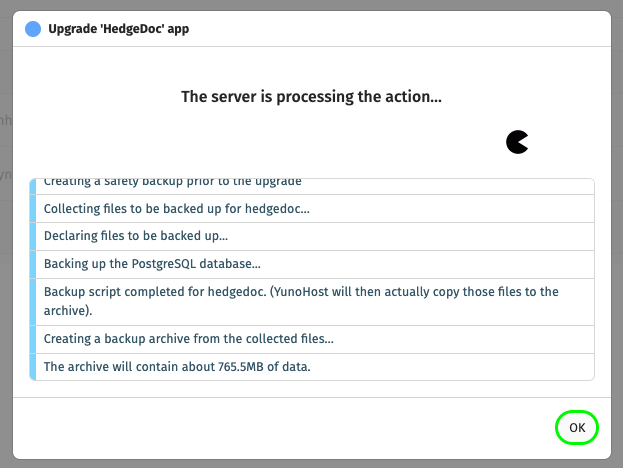Image resolution: width=623 pixels, height=468 pixels.
Task: Click blue marker beside the 765.5MB archive line
Action: pyautogui.click(x=33, y=367)
